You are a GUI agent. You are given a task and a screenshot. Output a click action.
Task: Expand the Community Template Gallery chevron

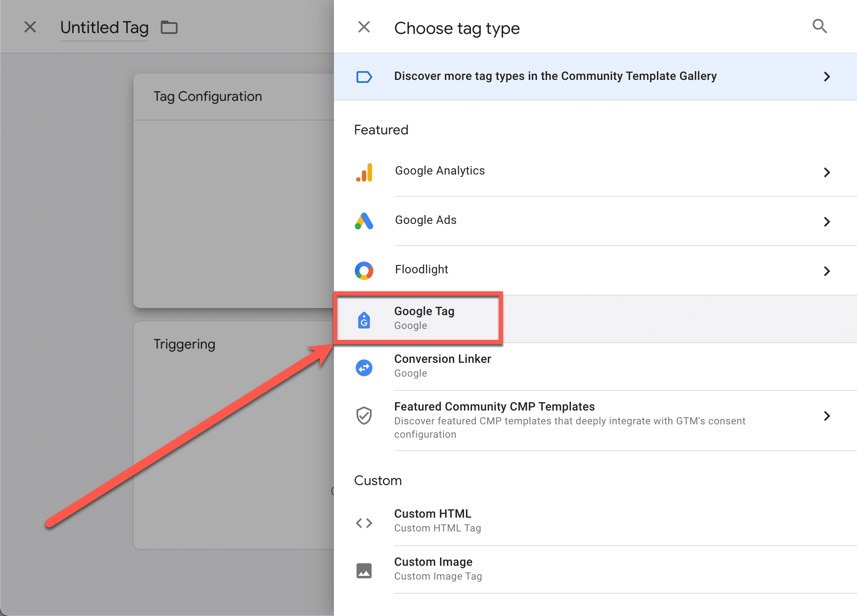(x=827, y=77)
